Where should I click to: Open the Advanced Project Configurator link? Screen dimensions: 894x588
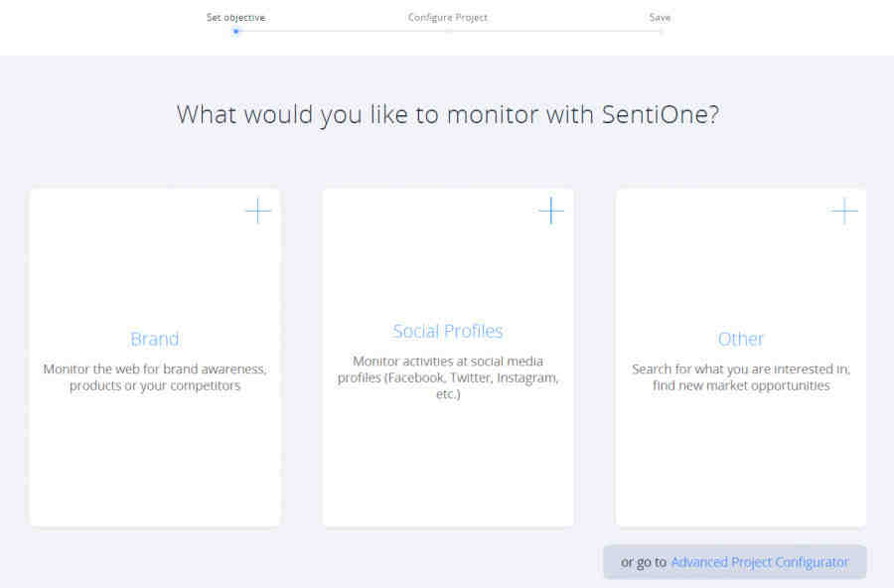click(760, 562)
